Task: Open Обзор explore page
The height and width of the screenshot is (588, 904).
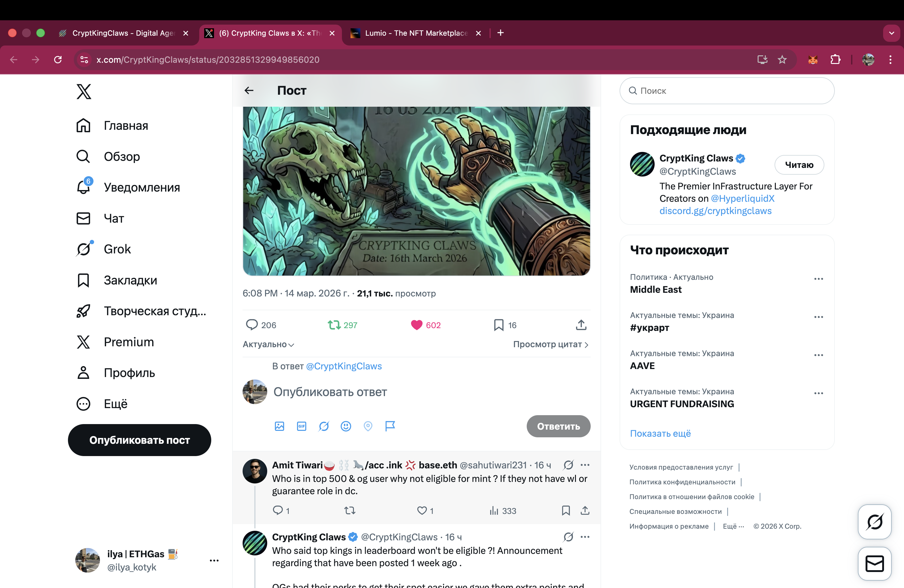Action: (x=108, y=157)
